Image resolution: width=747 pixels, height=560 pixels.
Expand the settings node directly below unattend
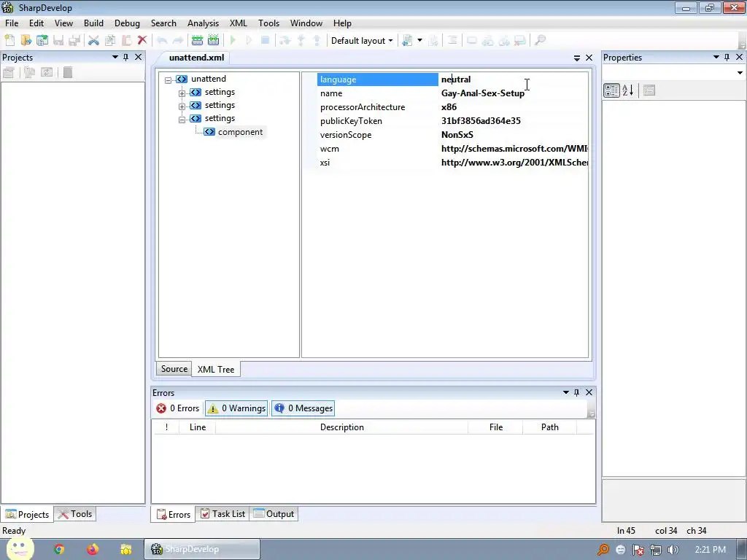click(x=182, y=93)
